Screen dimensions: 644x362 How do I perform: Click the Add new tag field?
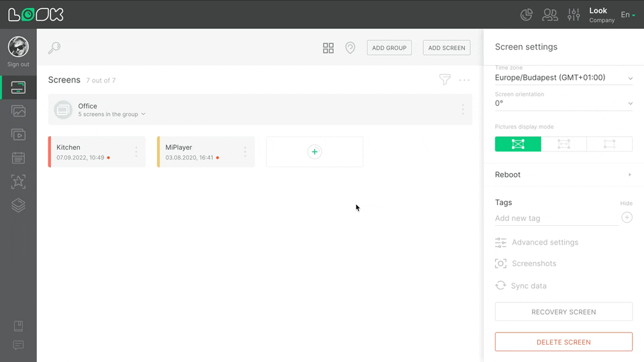(x=555, y=218)
